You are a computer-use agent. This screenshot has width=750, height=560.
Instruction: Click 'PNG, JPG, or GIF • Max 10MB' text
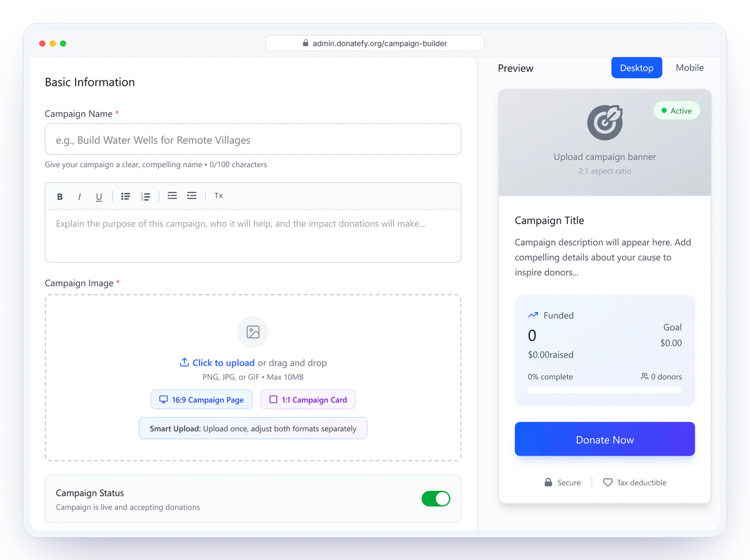coord(253,377)
